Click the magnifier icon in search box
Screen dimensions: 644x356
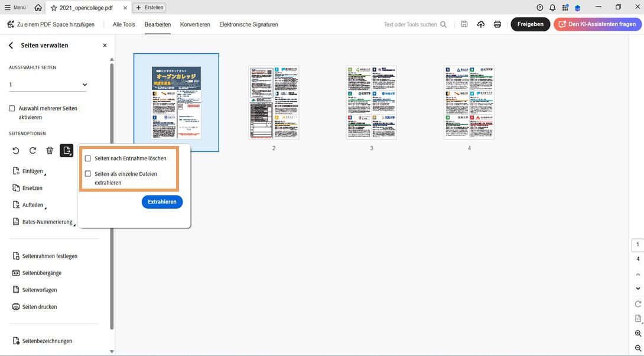pyautogui.click(x=444, y=24)
